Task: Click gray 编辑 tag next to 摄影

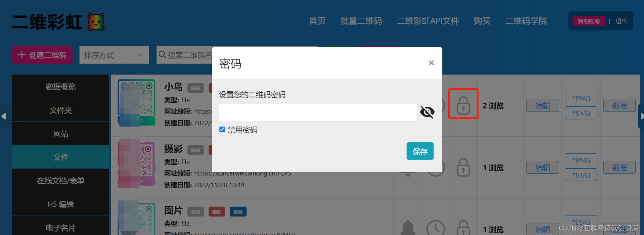Action: [196, 150]
